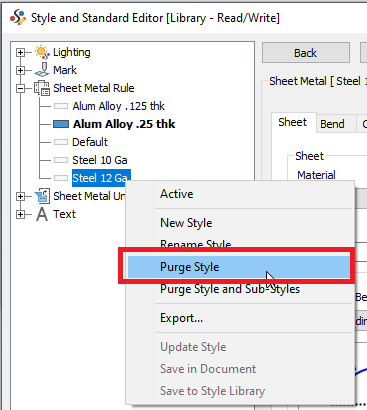The image size is (367, 410).
Task: Select the Mark tree item
Action: coord(65,70)
